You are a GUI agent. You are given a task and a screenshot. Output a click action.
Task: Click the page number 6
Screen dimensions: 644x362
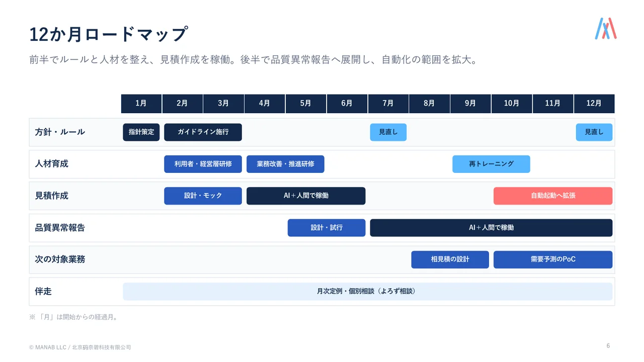click(608, 346)
